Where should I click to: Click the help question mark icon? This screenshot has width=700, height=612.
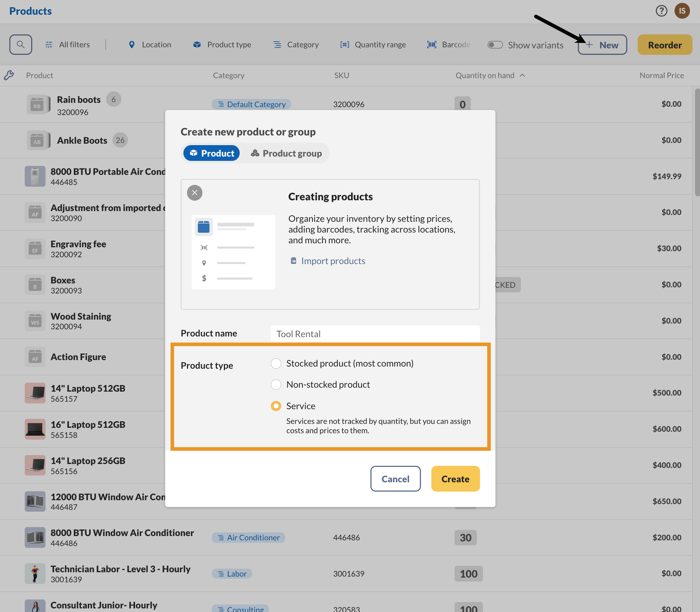point(661,11)
